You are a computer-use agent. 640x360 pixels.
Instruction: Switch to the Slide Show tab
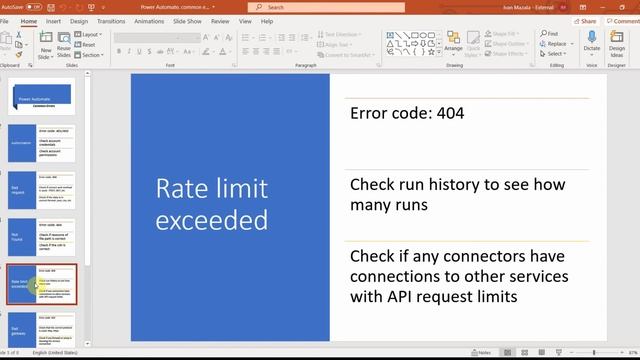(x=187, y=21)
